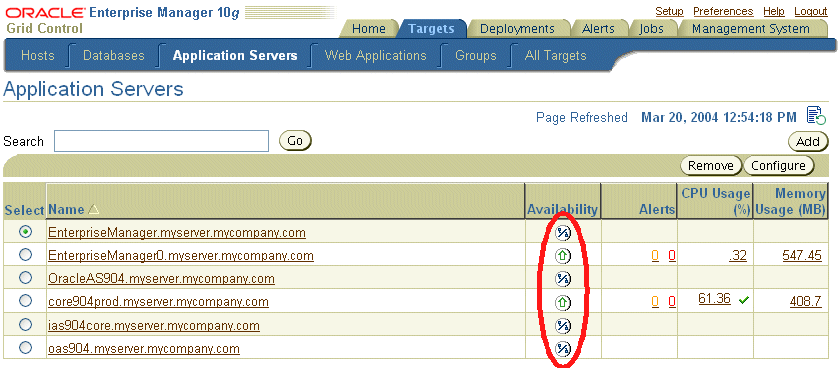
Task: Click the up-arrow availability icon for core904prod
Action: click(562, 303)
